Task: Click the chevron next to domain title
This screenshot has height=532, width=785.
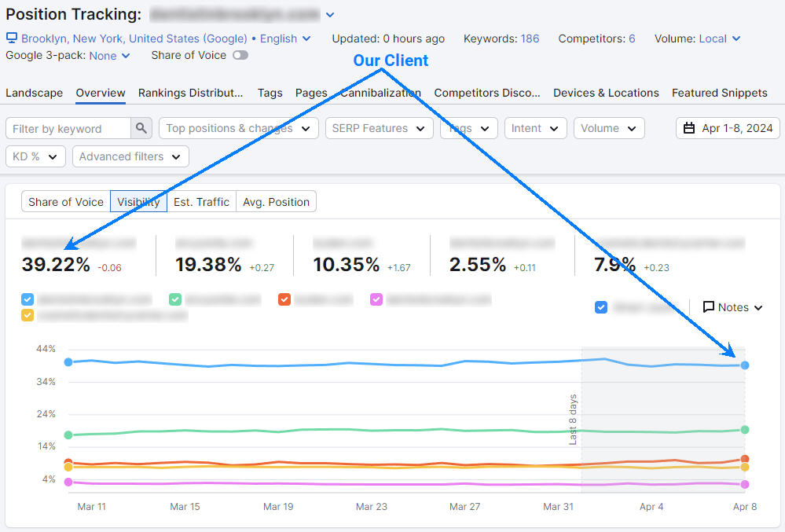Action: [x=330, y=15]
